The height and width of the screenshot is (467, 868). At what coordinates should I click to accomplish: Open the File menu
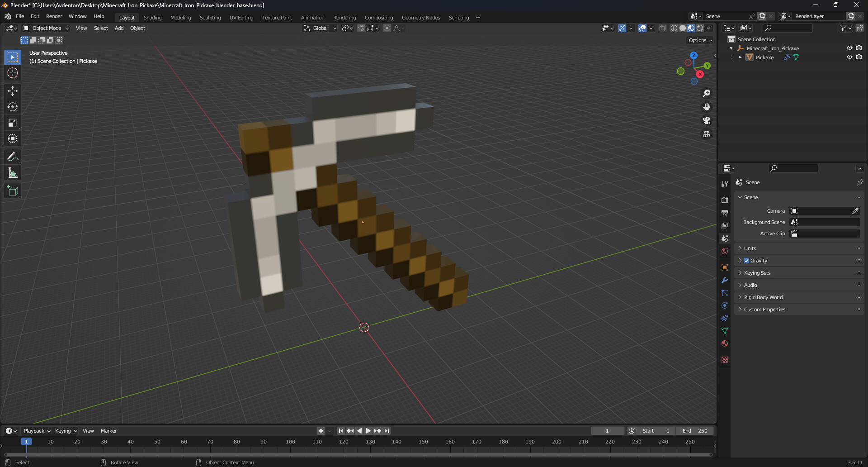(x=20, y=16)
